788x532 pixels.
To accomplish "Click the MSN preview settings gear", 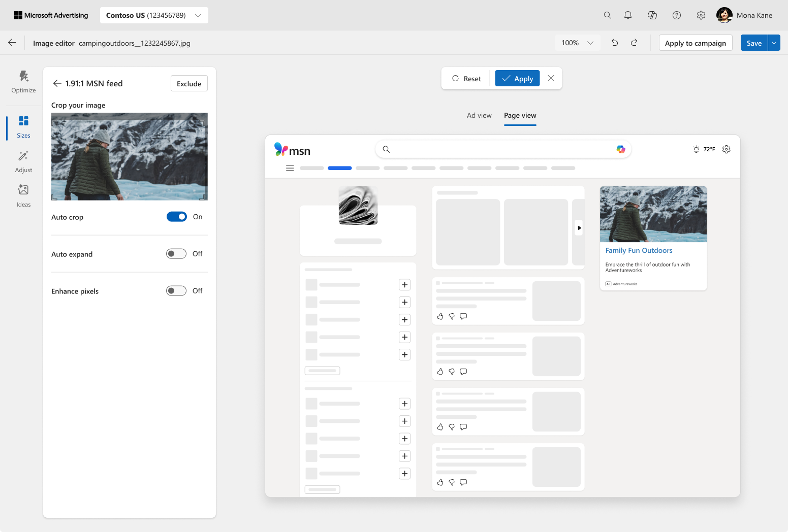I will click(x=727, y=149).
